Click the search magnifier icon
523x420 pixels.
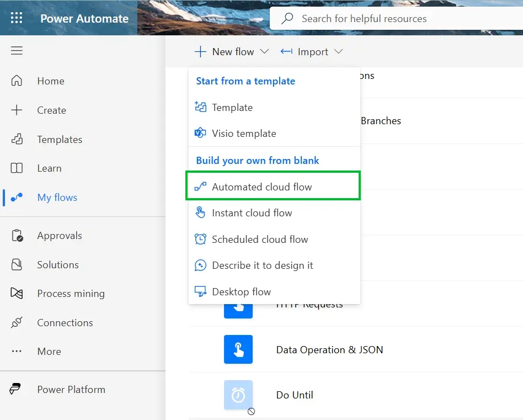[287, 18]
